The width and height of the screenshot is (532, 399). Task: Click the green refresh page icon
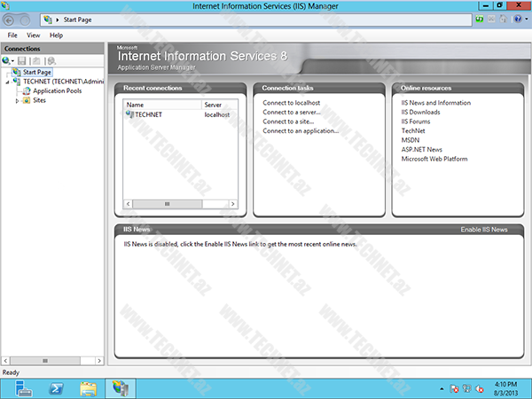(480, 18)
